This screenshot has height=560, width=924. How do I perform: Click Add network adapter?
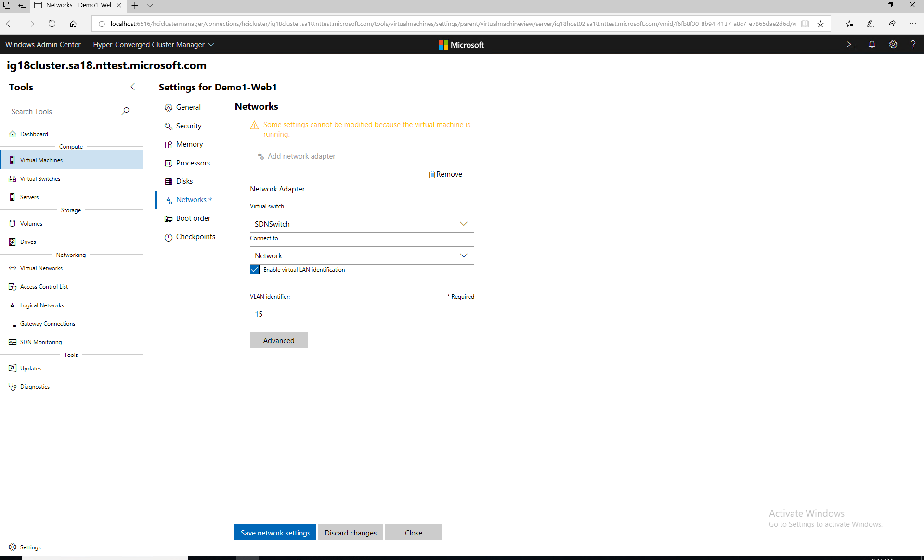[296, 156]
